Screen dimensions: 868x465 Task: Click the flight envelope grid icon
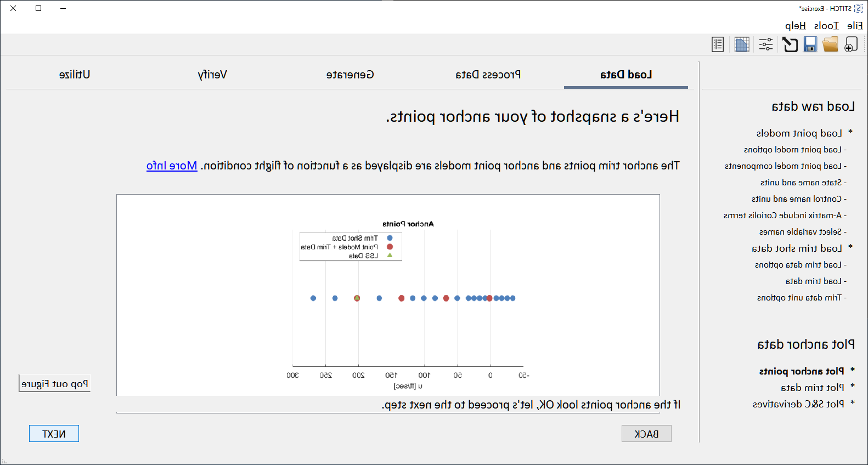click(742, 44)
